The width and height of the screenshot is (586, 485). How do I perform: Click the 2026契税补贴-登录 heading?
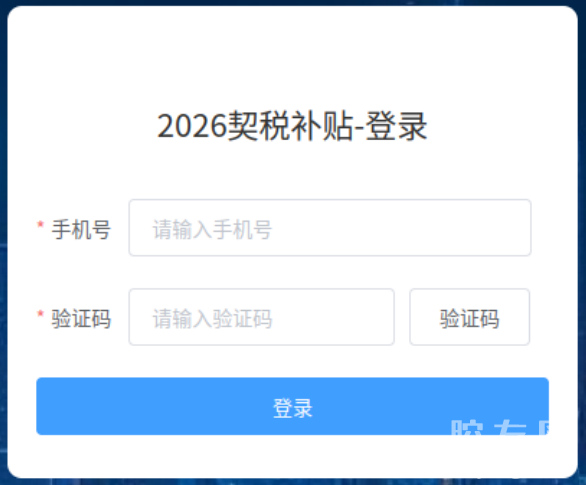[292, 126]
